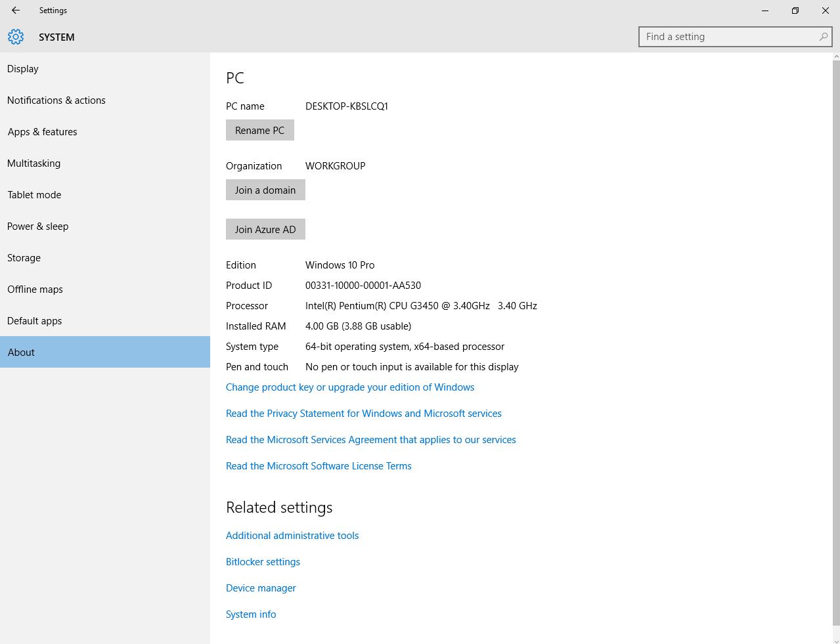Open the Display settings page

[105, 69]
